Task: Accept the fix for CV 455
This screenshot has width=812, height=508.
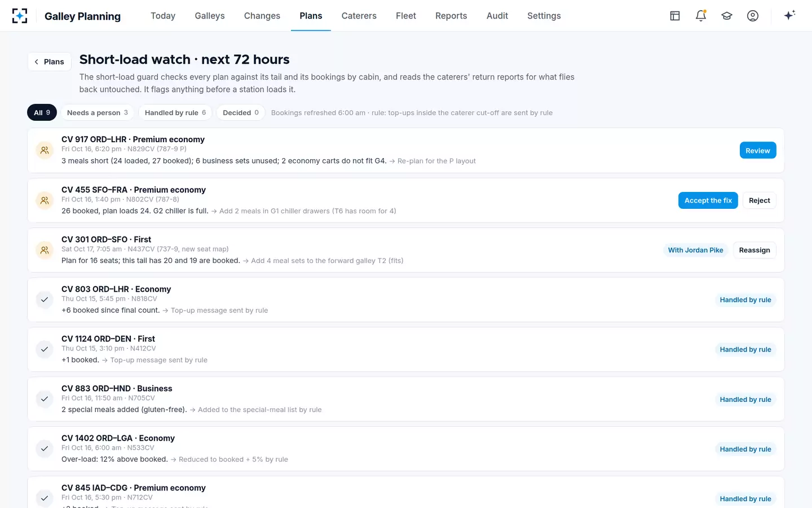Action: (x=708, y=200)
